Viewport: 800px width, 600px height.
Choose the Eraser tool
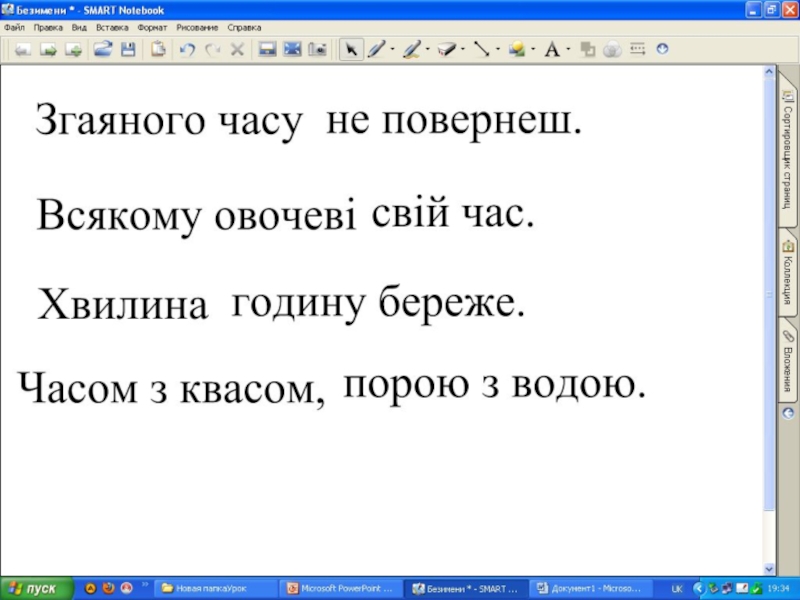point(446,49)
